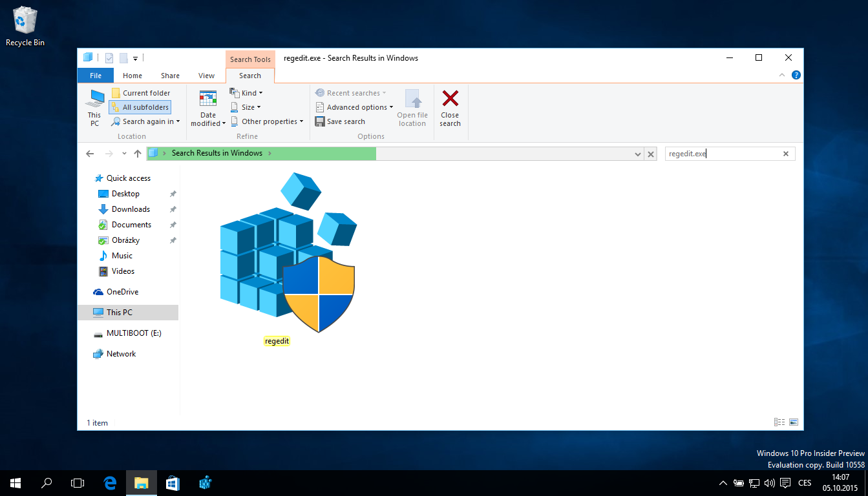The image size is (868, 496).
Task: Open Other properties dropdown
Action: (x=266, y=121)
